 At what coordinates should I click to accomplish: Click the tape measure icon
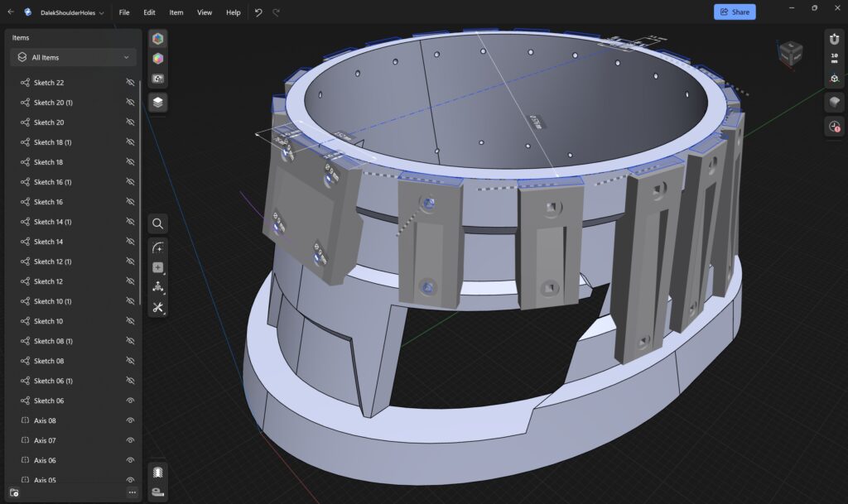[157, 492]
